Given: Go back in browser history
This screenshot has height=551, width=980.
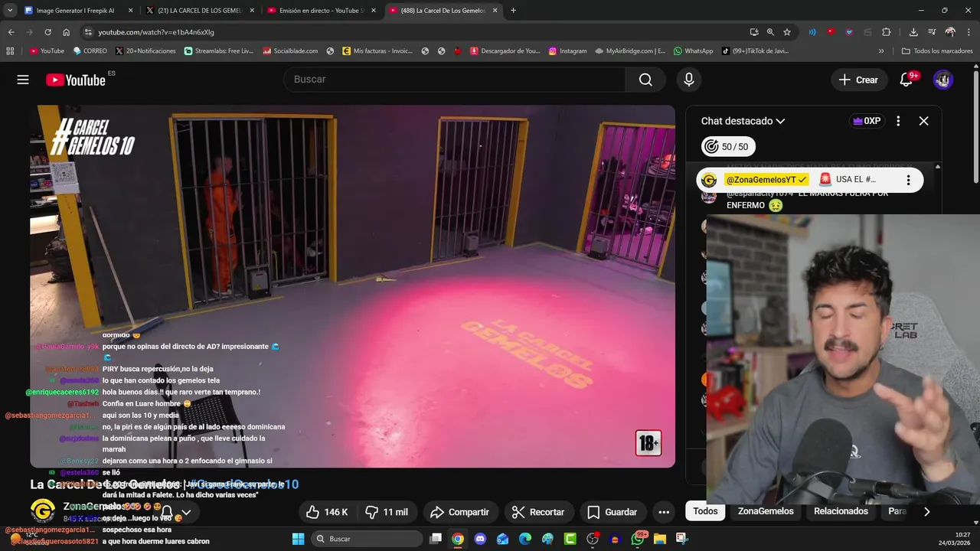Looking at the screenshot, I should click(x=11, y=32).
